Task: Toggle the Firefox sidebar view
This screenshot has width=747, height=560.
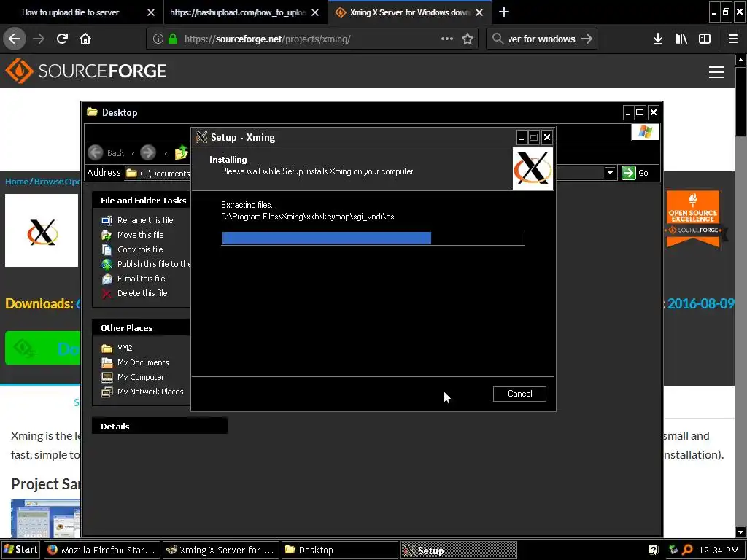Action: [x=705, y=39]
